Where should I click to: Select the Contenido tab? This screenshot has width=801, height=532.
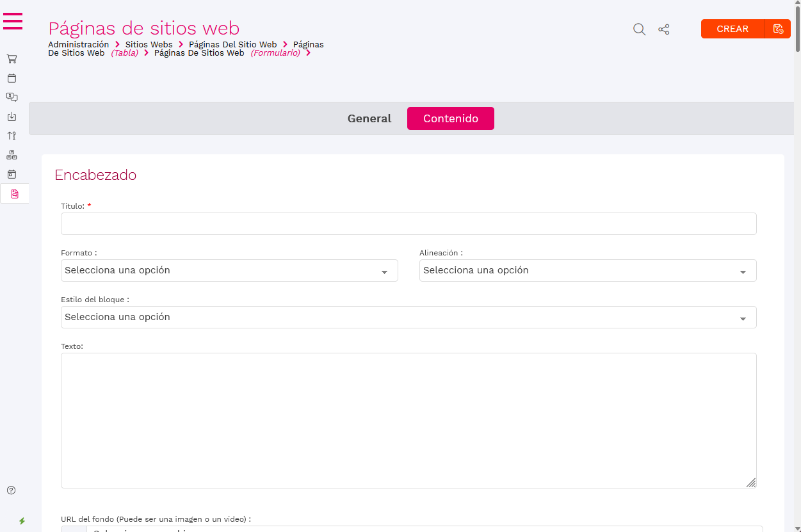(x=450, y=118)
